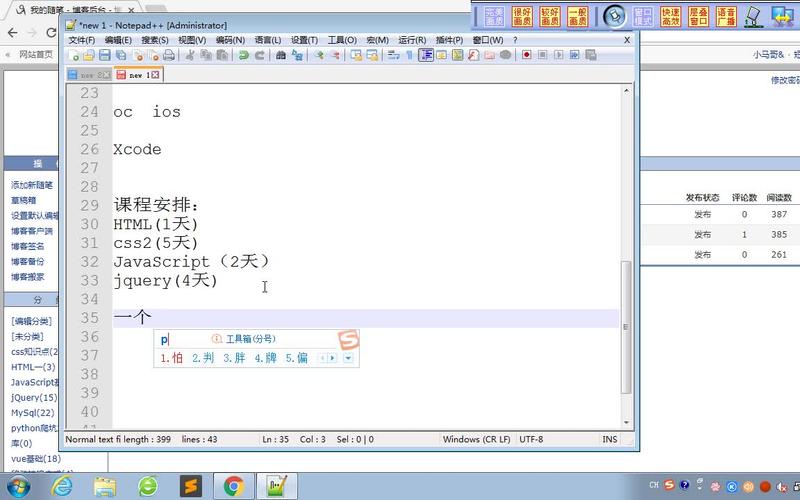The height and width of the screenshot is (500, 800).
Task: Click the MySql(22) category in blog sidebar
Action: click(33, 413)
